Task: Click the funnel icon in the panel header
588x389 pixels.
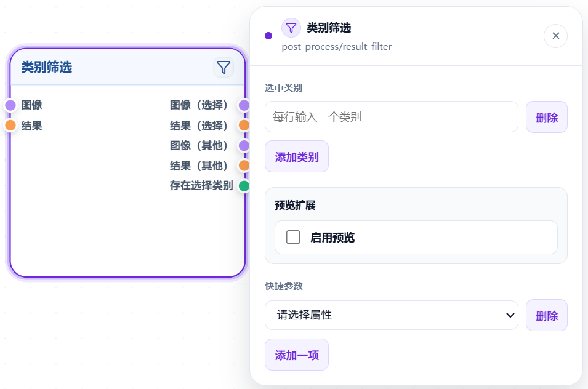Action: click(291, 28)
